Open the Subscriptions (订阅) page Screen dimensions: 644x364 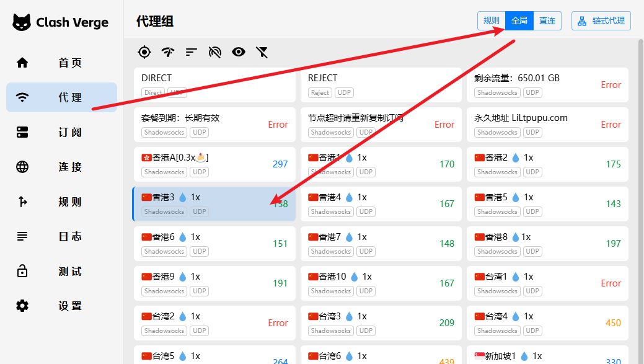(61, 132)
